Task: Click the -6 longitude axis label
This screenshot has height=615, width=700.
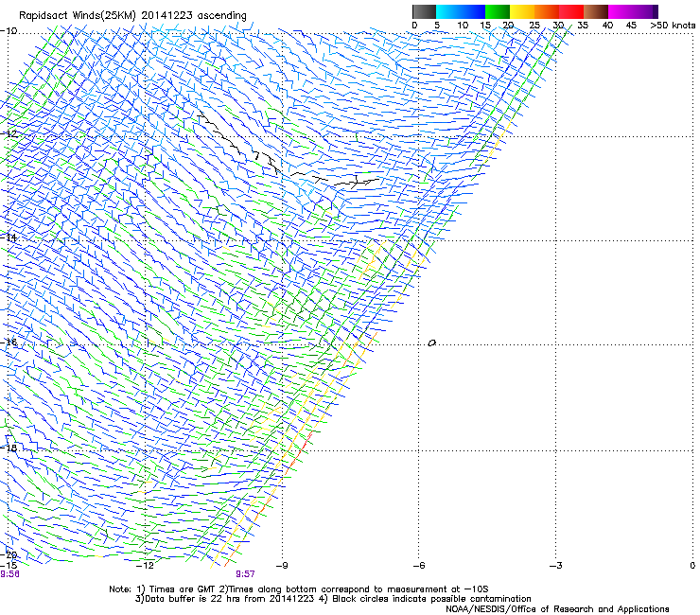Action: (419, 566)
